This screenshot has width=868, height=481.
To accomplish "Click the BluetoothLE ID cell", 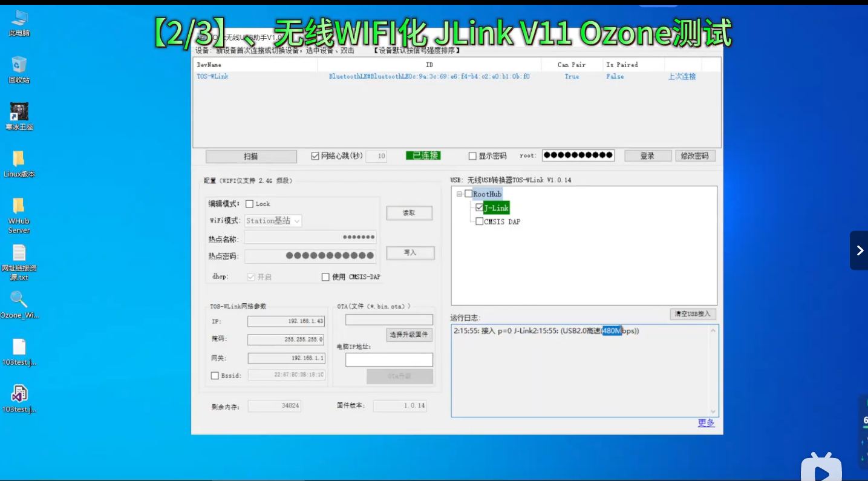I will pos(429,77).
